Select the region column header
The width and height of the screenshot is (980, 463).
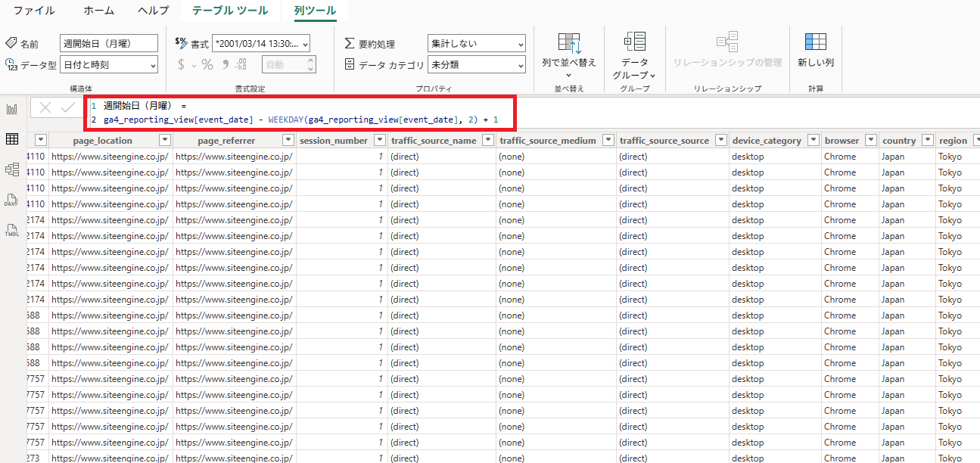tap(954, 141)
